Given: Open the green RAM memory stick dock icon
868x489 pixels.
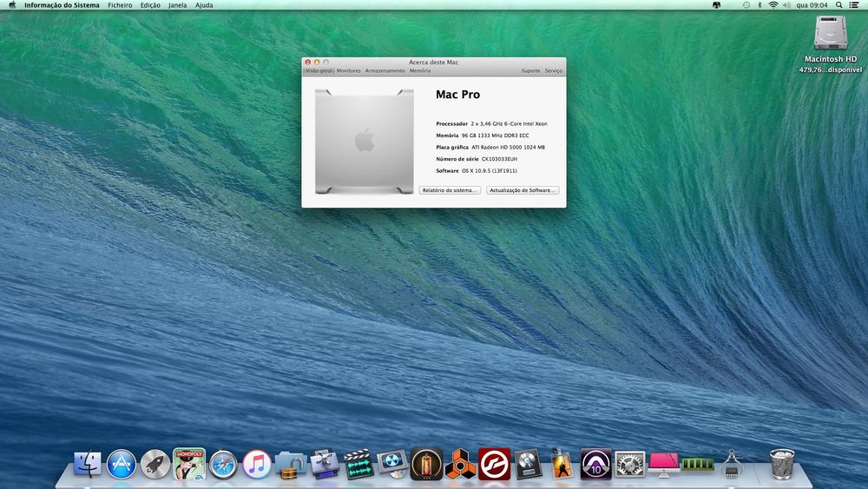Looking at the screenshot, I should 698,464.
